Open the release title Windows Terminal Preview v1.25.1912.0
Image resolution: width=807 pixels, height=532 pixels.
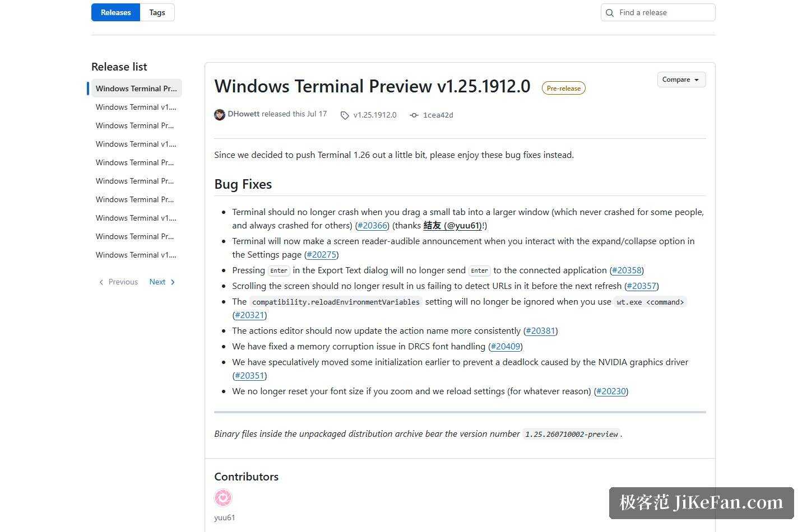pos(372,86)
